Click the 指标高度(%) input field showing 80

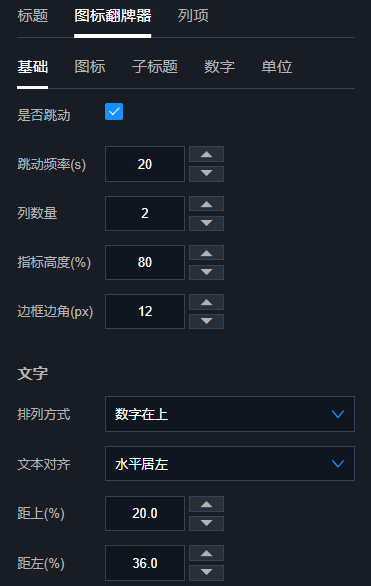[145, 262]
